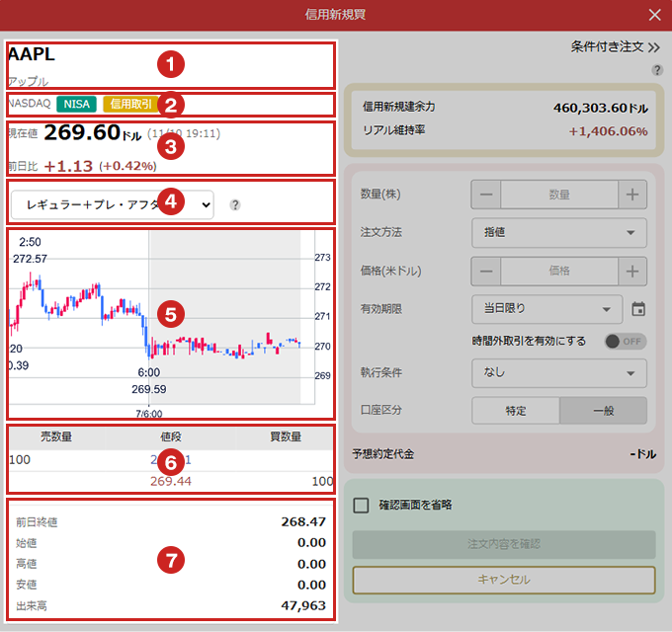
Task: Click the 数量 input field
Action: click(559, 196)
